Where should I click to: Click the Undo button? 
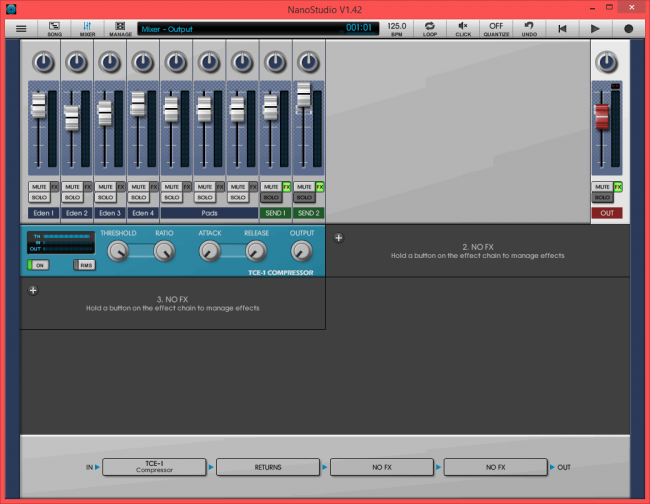tap(529, 28)
